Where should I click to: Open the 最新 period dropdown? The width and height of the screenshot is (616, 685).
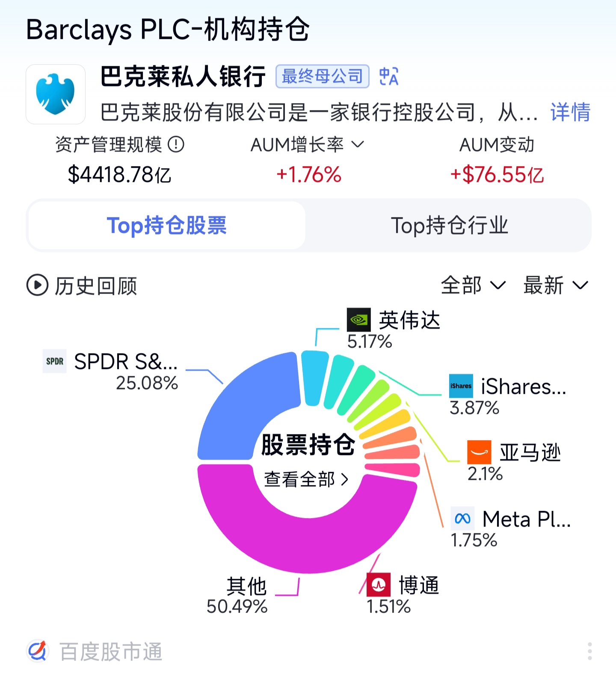coord(556,285)
